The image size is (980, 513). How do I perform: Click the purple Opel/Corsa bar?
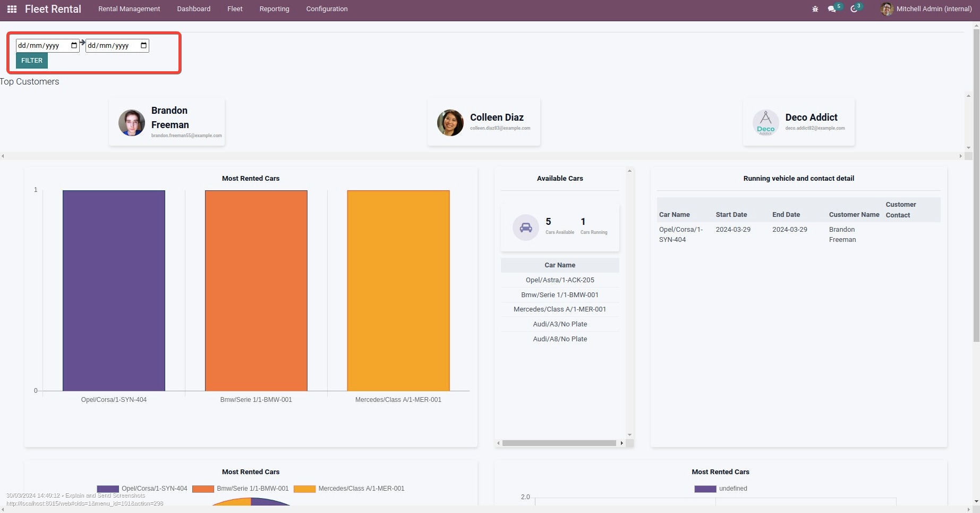114,291
